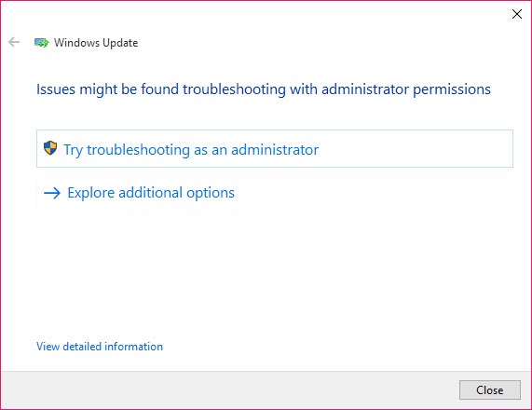
Task: Select Try troubleshooting as an administrator
Action: tap(275, 149)
